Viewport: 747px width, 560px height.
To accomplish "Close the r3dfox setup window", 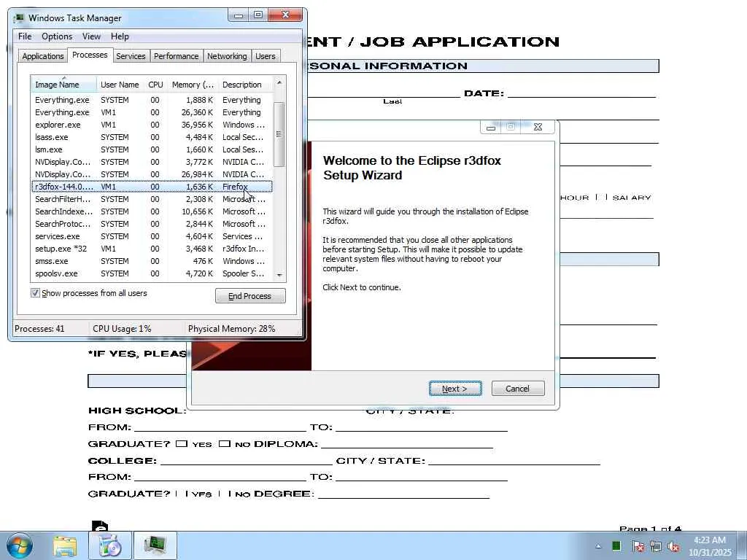I will click(538, 127).
